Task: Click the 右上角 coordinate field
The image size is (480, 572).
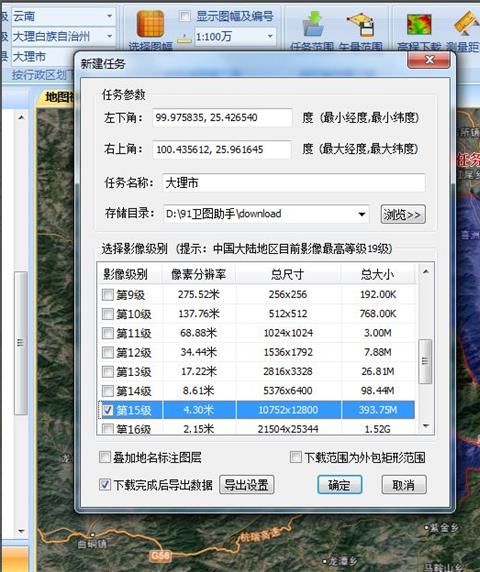Action: 222,149
